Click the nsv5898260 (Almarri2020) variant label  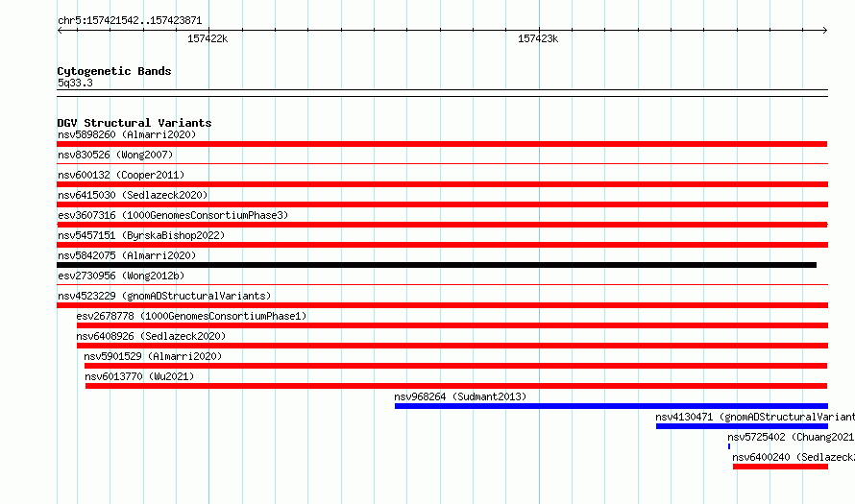point(127,134)
